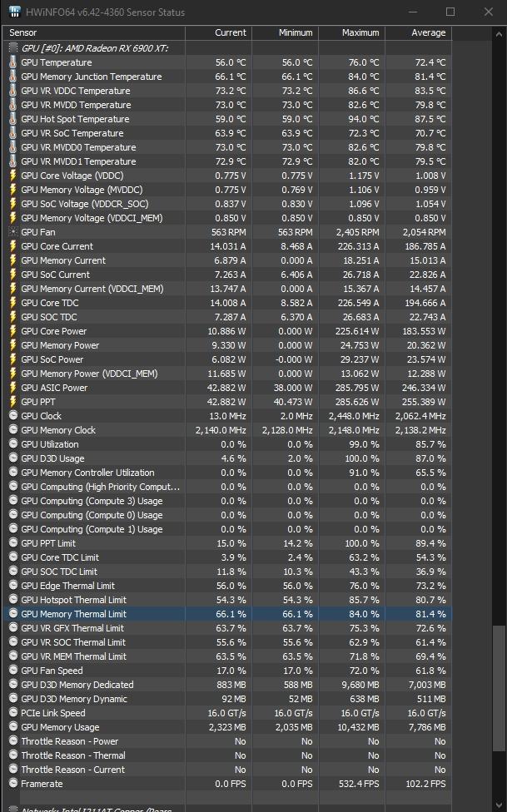
Task: Select GPU Computing (Compute 1) Usage row
Action: click(228, 529)
